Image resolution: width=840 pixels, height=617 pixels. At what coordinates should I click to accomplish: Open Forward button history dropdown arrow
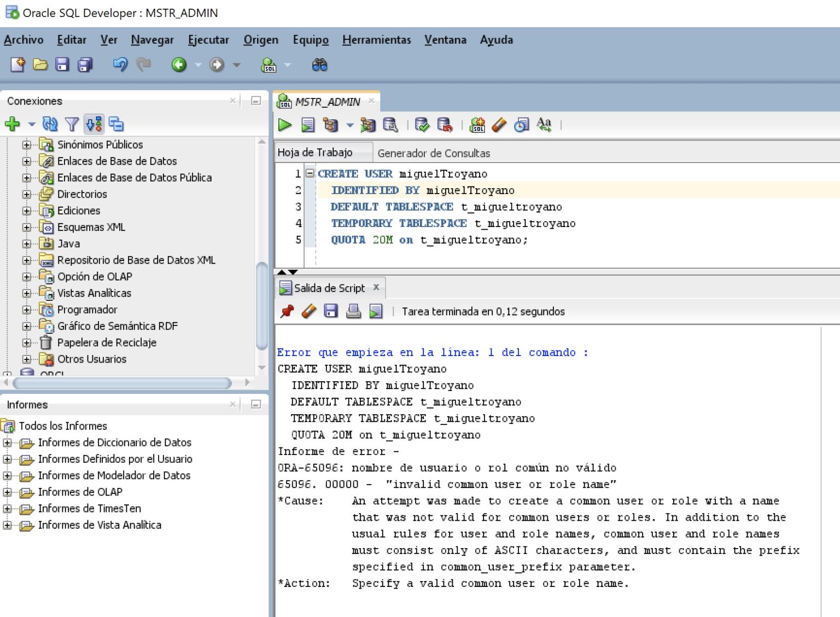tap(237, 65)
